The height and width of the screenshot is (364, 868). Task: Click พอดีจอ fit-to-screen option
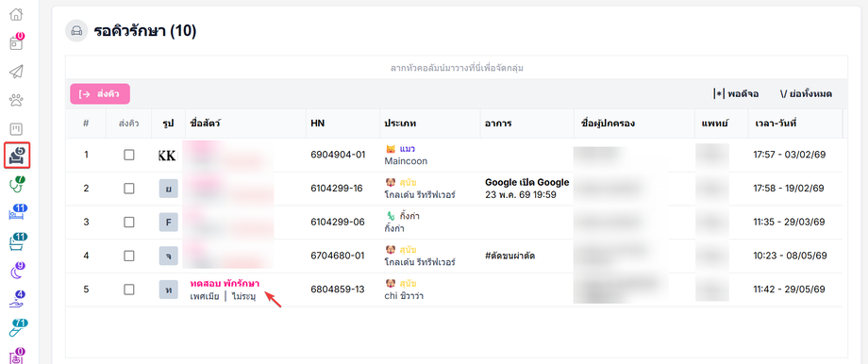click(736, 94)
